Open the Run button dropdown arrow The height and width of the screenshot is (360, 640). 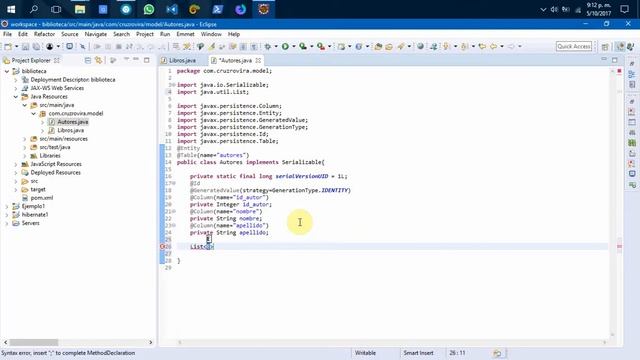coord(293,47)
